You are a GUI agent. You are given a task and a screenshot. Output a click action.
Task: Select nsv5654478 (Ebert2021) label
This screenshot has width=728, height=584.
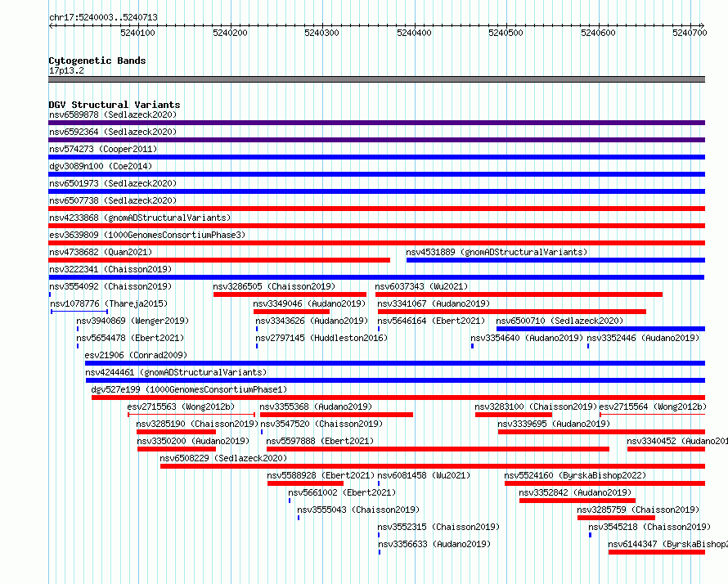point(130,338)
